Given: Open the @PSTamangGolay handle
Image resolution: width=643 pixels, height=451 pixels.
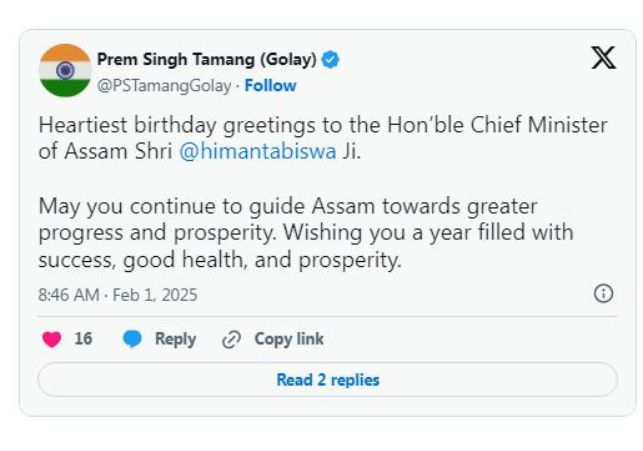Looking at the screenshot, I should [x=164, y=86].
